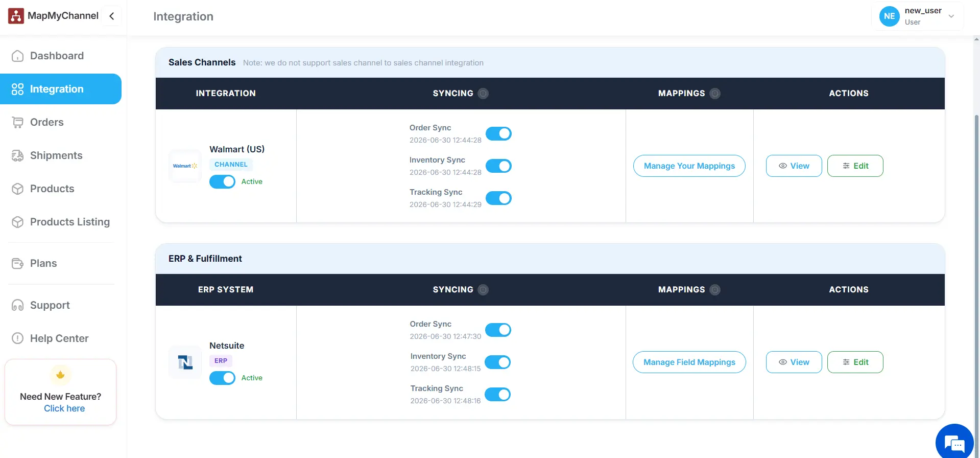Edit the Netsuite integration
The height and width of the screenshot is (458, 980).
855,362
